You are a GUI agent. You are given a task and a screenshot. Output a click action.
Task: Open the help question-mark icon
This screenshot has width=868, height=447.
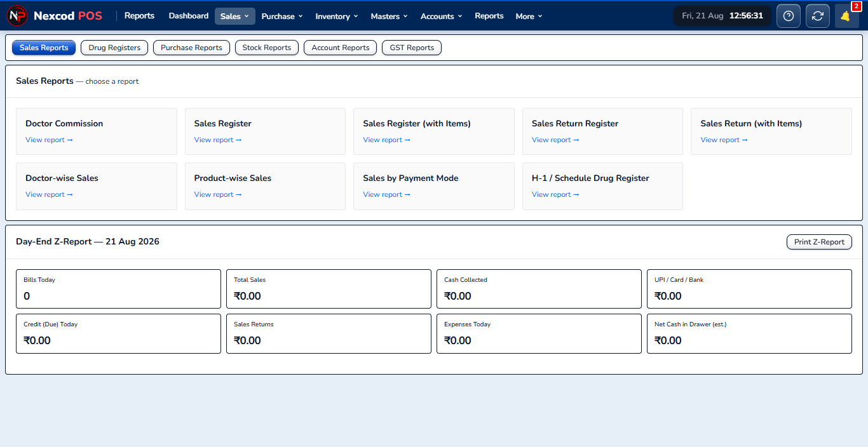pyautogui.click(x=789, y=16)
